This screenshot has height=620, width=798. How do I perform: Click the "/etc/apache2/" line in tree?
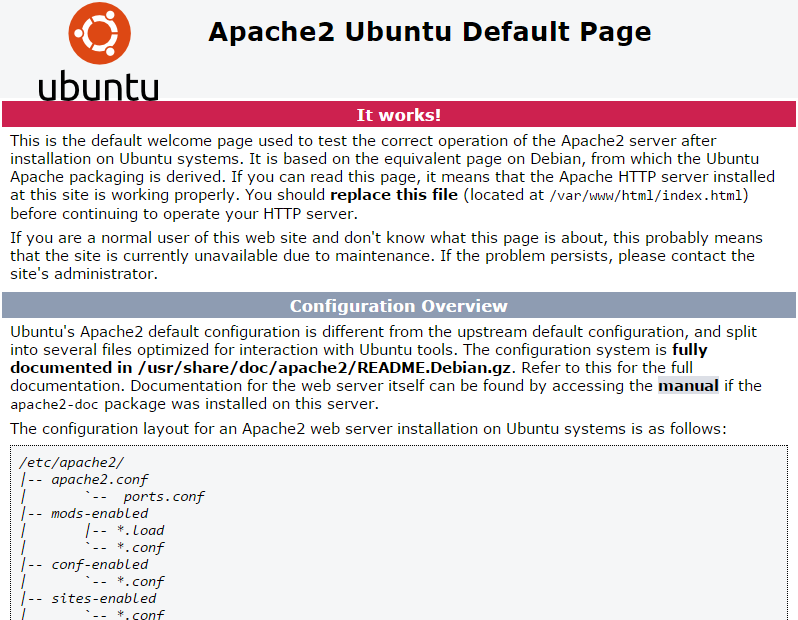(71, 462)
